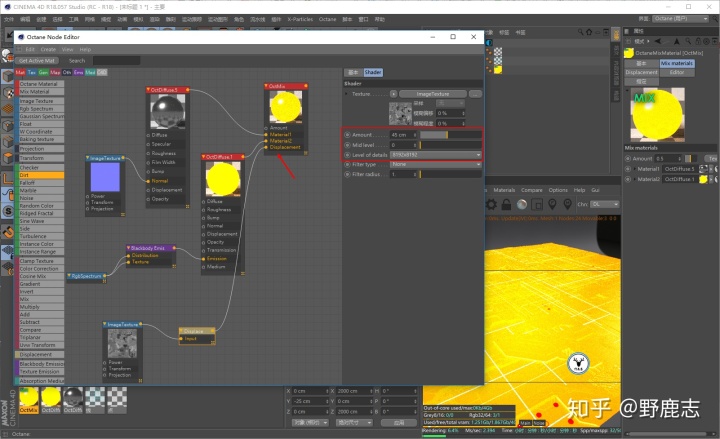Viewport: 720px width, 439px height.
Task: Open the Displacement tab in Attributes
Action: pyautogui.click(x=641, y=73)
